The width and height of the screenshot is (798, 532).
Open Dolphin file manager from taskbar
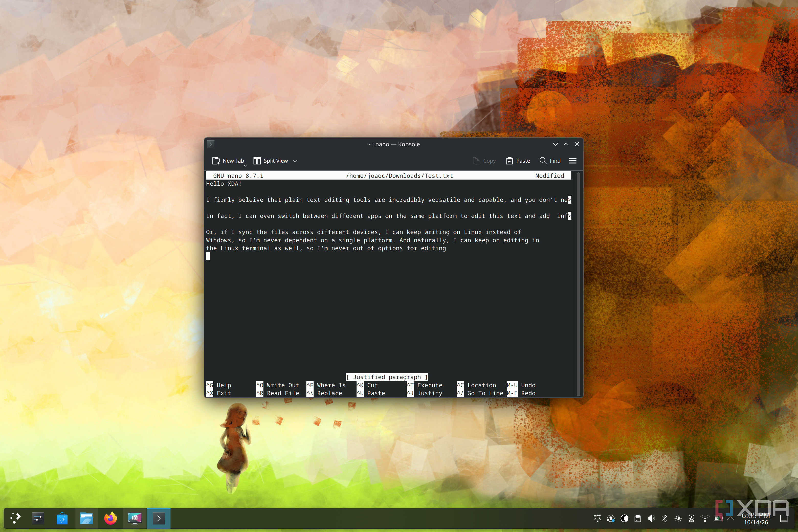(86, 518)
